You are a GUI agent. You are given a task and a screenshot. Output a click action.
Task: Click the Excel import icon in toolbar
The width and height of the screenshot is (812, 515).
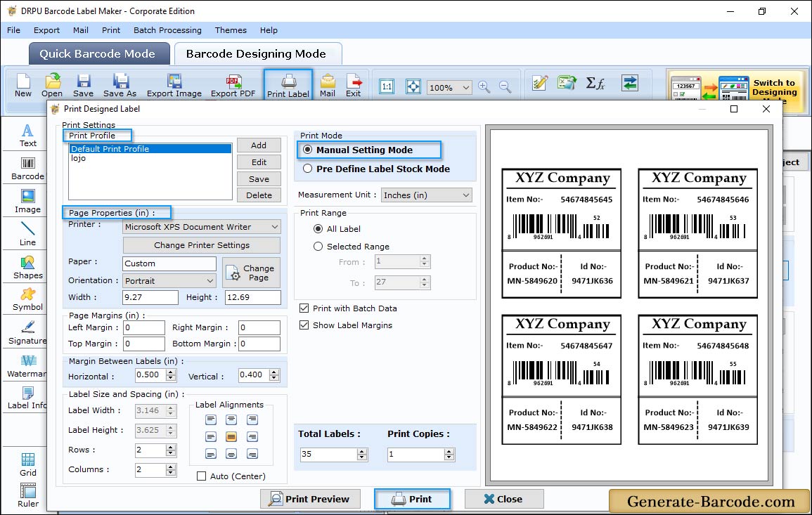pos(567,83)
